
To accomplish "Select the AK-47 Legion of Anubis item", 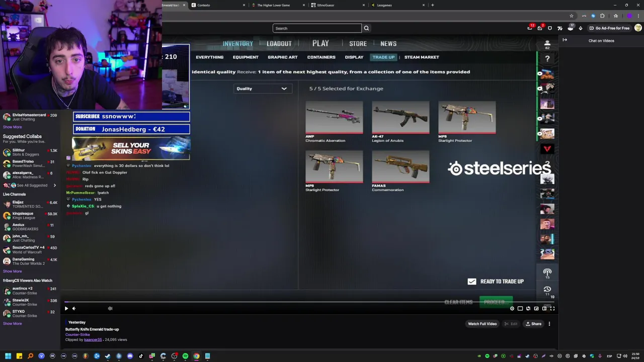I will (x=400, y=122).
